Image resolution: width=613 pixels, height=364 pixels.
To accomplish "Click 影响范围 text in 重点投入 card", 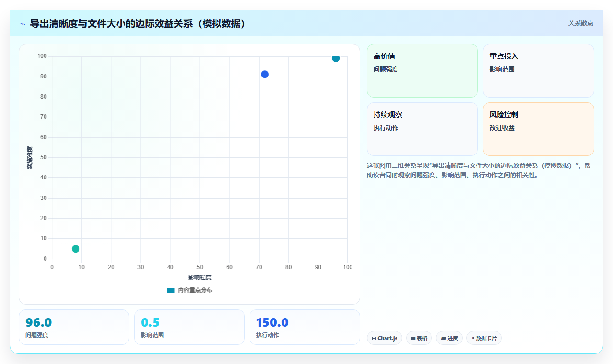I will pyautogui.click(x=502, y=69).
